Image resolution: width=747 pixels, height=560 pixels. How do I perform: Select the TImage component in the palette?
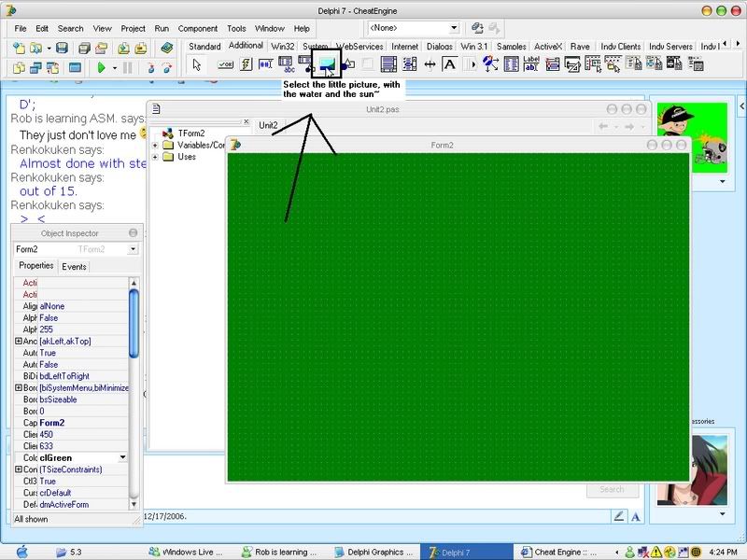pyautogui.click(x=327, y=63)
